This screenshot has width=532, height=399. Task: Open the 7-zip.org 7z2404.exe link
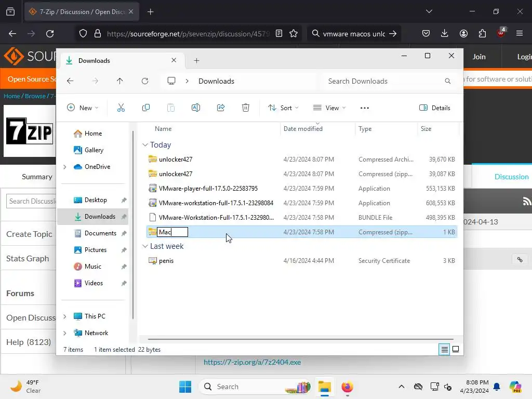[x=252, y=362]
